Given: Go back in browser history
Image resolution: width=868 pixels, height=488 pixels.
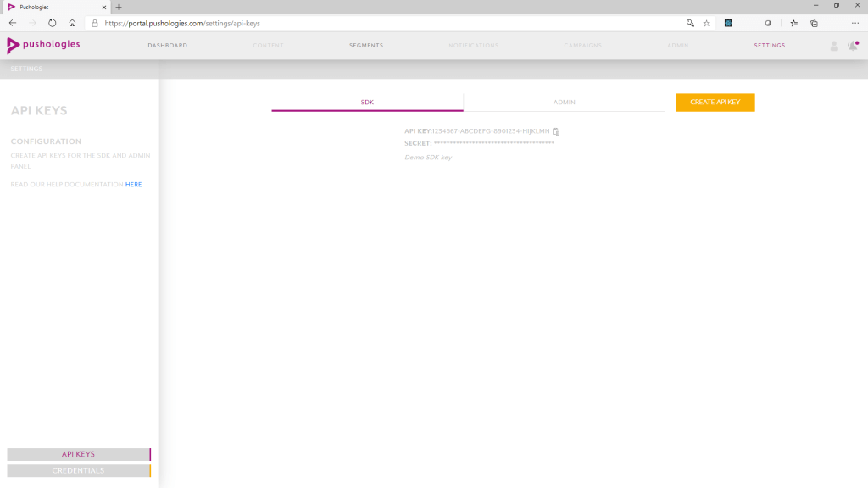Looking at the screenshot, I should click(x=13, y=23).
